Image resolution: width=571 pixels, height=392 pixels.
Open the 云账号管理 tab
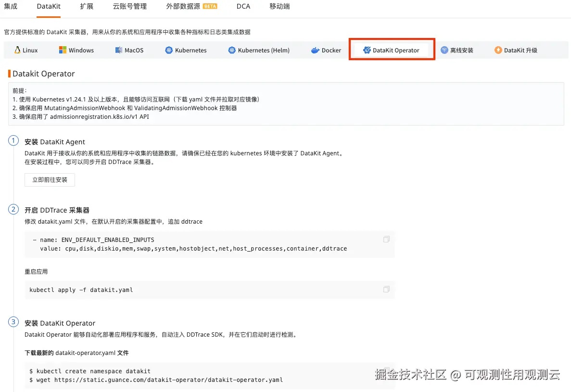(x=129, y=6)
